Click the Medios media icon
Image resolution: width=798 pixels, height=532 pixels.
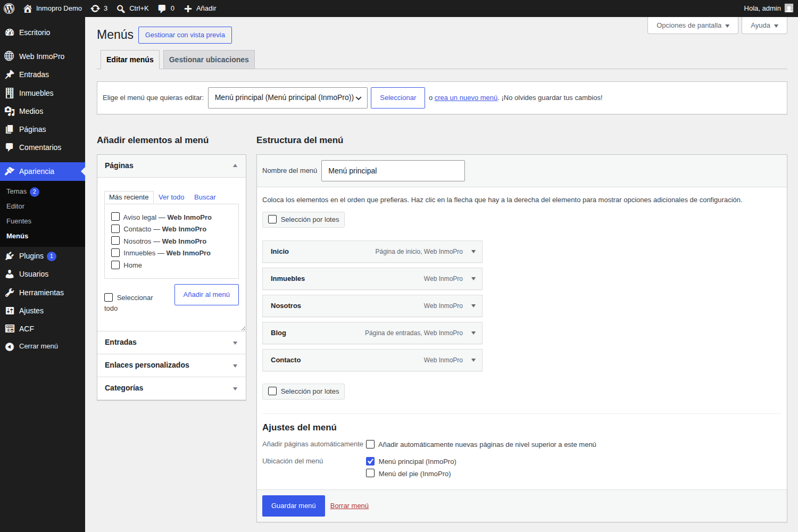pos(10,111)
